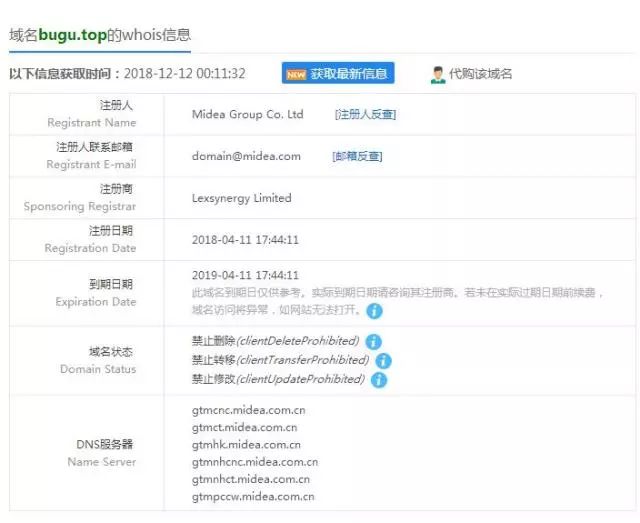Select expiration date 2019-04-11 17:44:11
The width and height of the screenshot is (640, 523).
[245, 275]
